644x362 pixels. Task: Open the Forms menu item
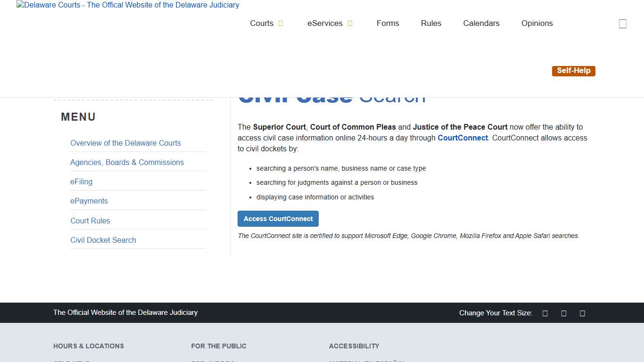pyautogui.click(x=388, y=23)
